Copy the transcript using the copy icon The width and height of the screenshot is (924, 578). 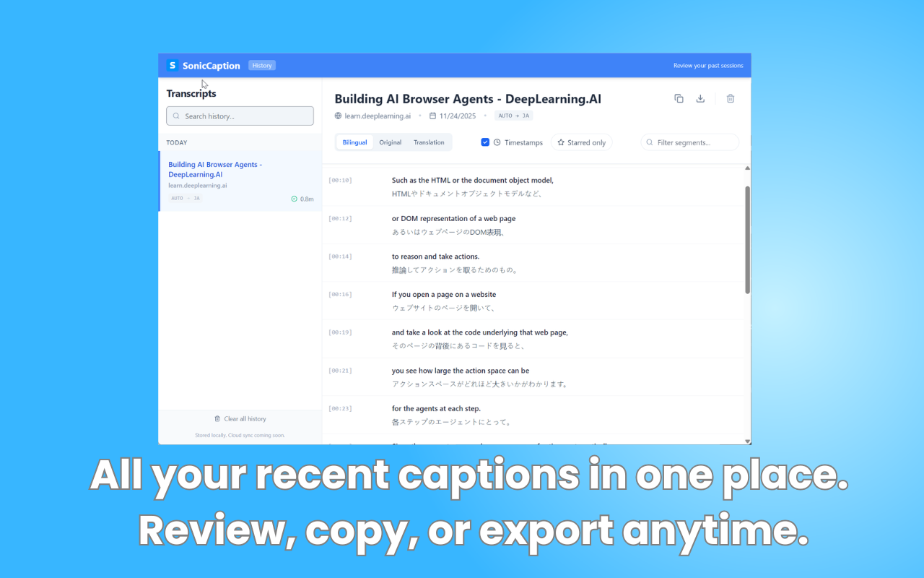coord(679,98)
